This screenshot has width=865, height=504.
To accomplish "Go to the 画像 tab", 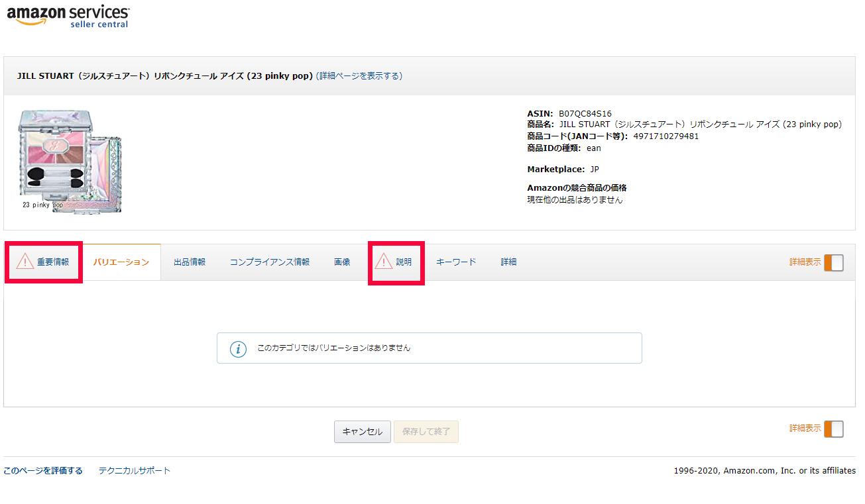I will 342,262.
